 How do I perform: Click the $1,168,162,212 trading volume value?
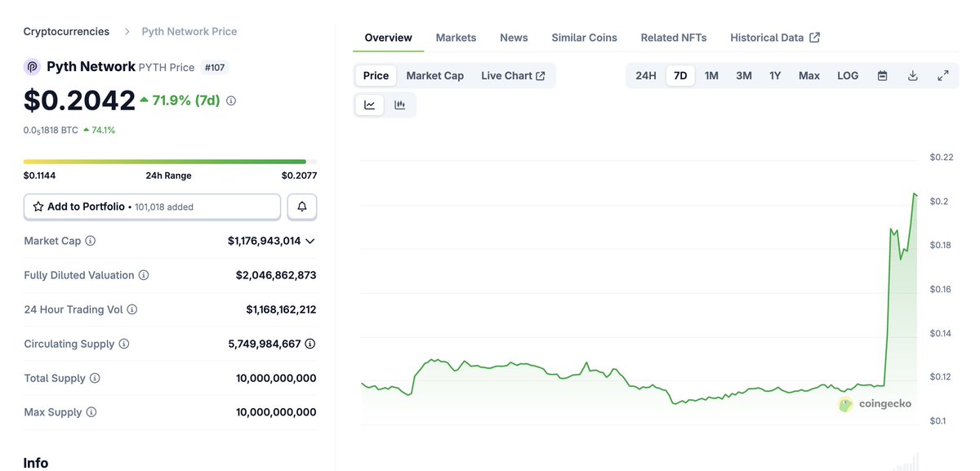281,309
